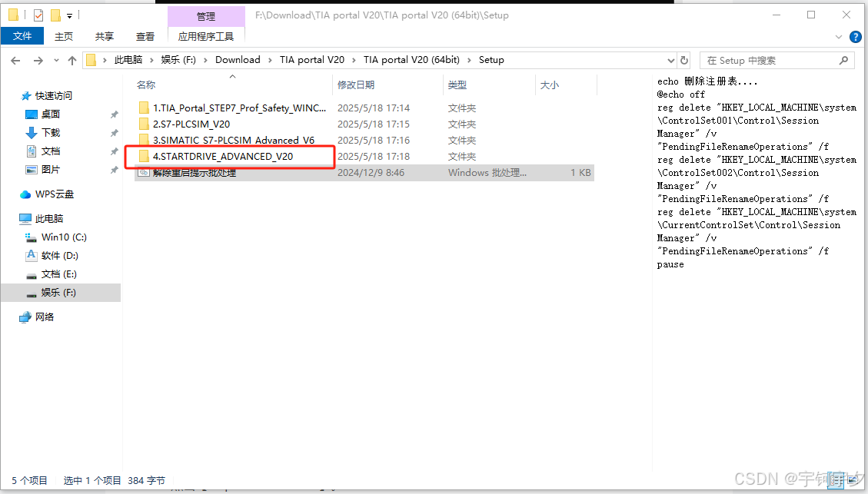Select 此电脑 in the navigation pane
Screen dimensions: 868x494
tap(49, 218)
